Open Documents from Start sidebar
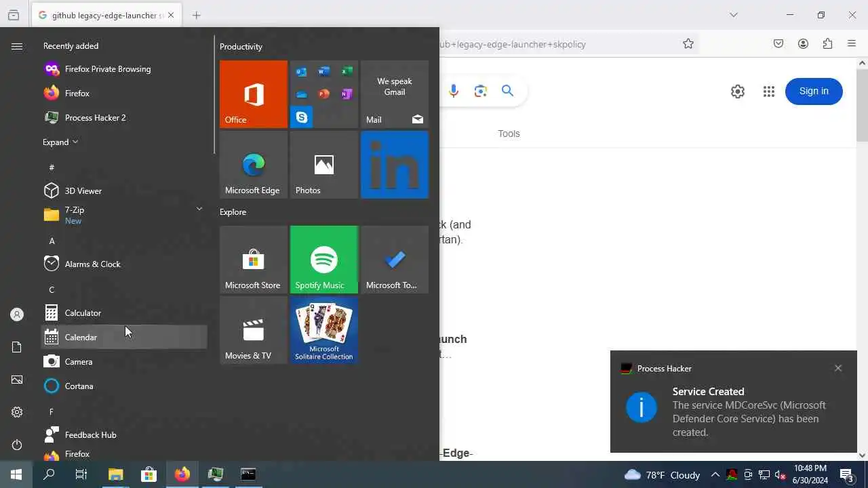The height and width of the screenshot is (488, 868). [x=17, y=347]
